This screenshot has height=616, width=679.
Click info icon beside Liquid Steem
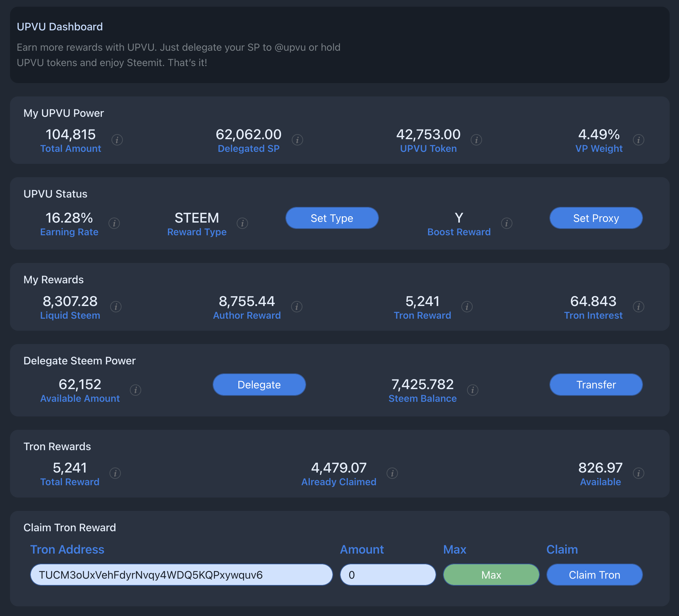tap(116, 307)
